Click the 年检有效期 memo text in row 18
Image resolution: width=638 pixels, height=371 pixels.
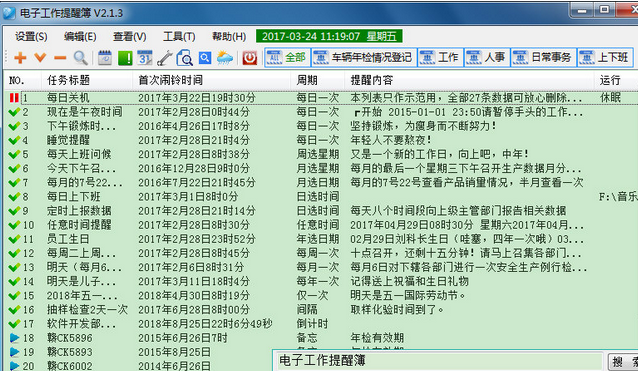[377, 338]
